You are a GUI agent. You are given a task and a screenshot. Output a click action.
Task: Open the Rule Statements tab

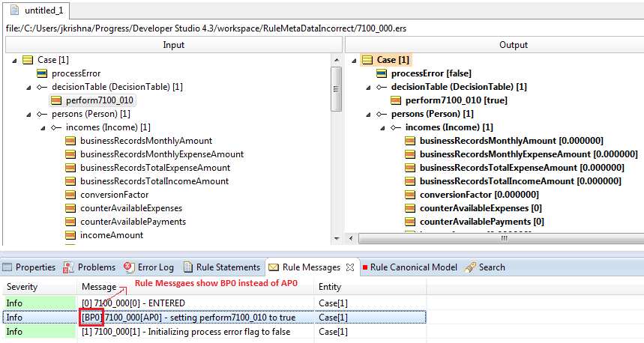[x=222, y=267]
